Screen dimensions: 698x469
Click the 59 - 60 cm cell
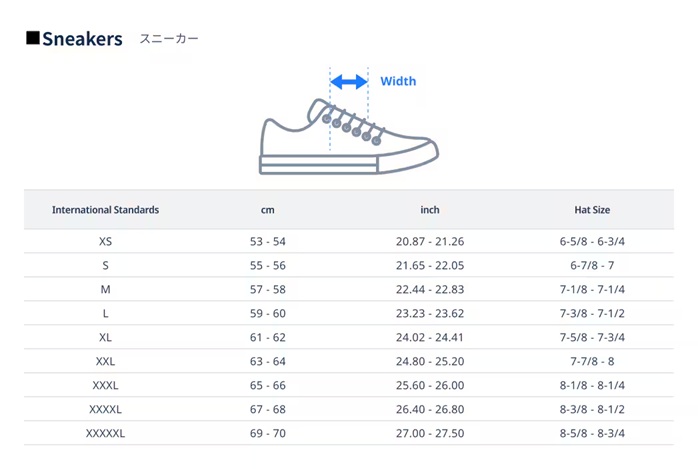click(x=267, y=313)
